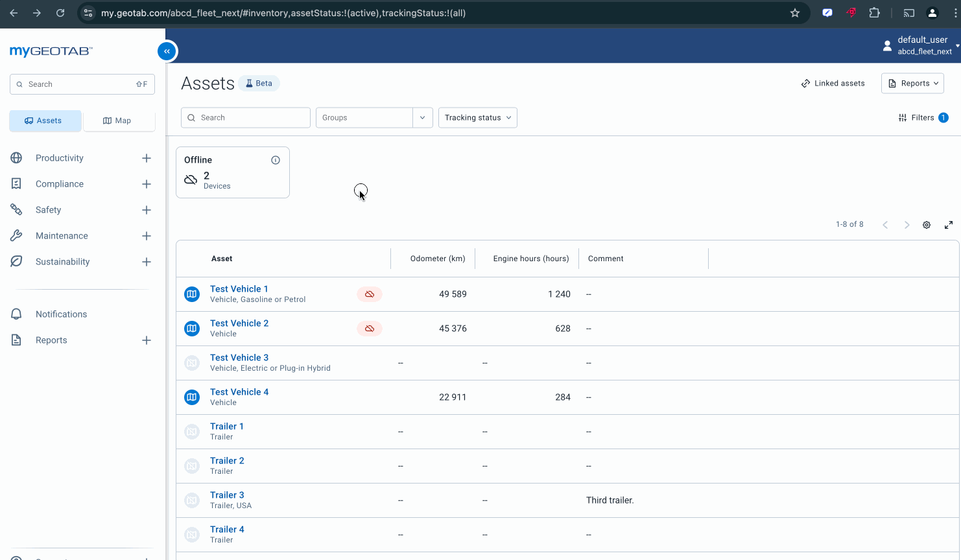Open the Groups dropdown
961x560 pixels.
[x=422, y=117]
